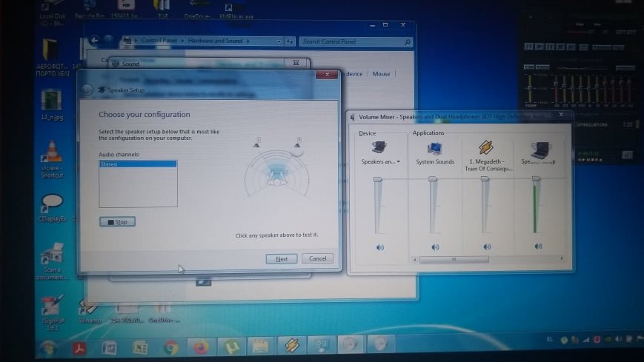Click Next in Speaker Setup
The height and width of the screenshot is (362, 644).
[282, 259]
